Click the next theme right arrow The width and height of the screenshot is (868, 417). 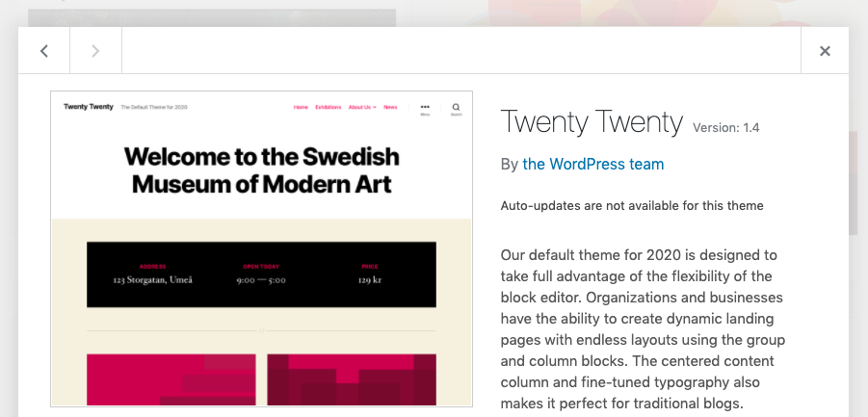[x=95, y=51]
